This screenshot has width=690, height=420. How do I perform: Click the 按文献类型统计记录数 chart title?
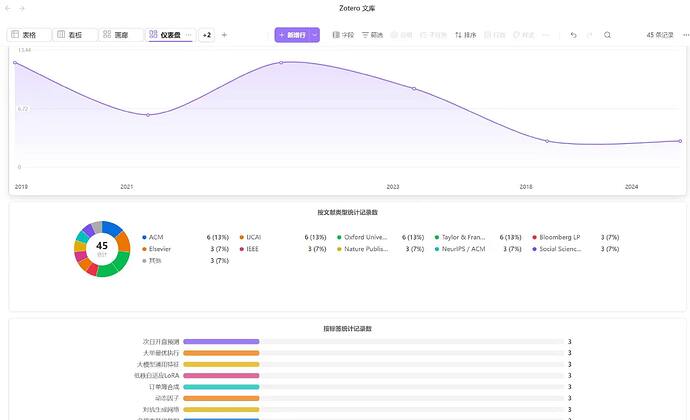click(x=348, y=212)
